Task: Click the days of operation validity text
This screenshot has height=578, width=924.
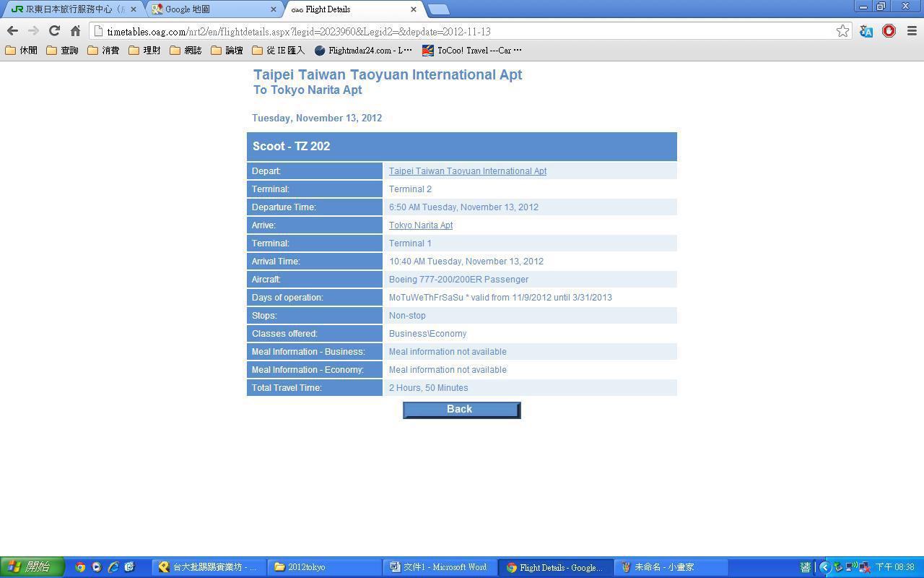Action: click(x=500, y=298)
